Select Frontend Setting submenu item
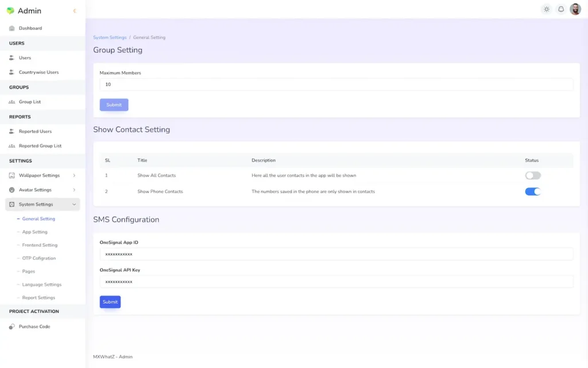This screenshot has width=588, height=368. click(x=40, y=245)
